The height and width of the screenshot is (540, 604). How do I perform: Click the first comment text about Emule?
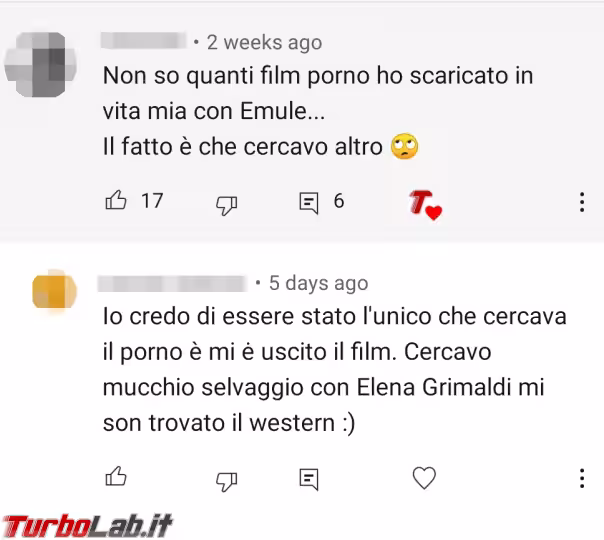click(x=318, y=111)
